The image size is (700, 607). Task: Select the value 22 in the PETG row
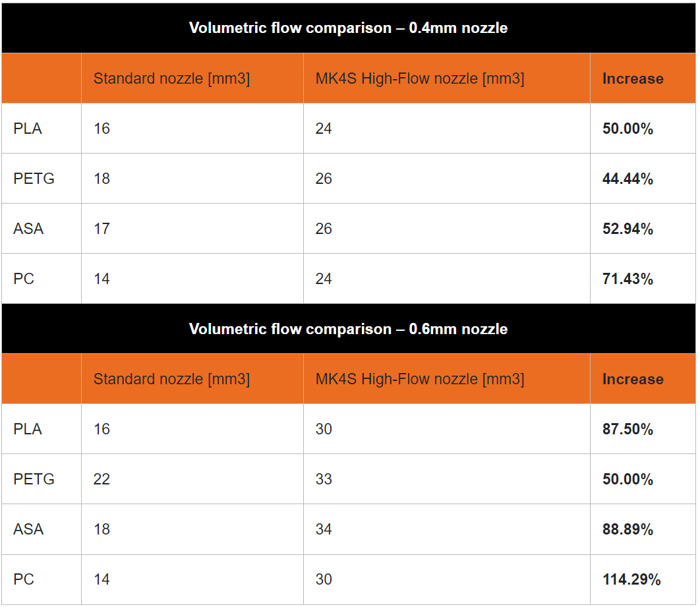click(102, 479)
